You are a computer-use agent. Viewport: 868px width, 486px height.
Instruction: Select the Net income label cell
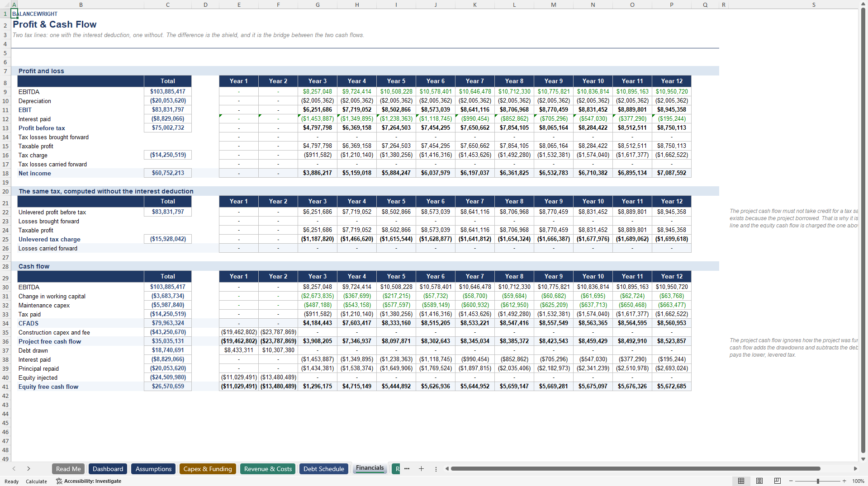pos(81,173)
